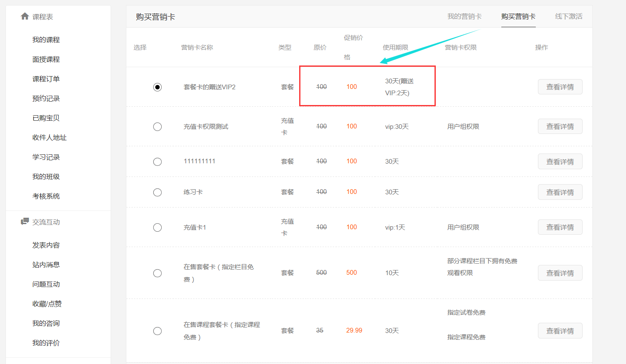Choose the 练习卡 radio option
This screenshot has width=626, height=364.
coord(157,192)
